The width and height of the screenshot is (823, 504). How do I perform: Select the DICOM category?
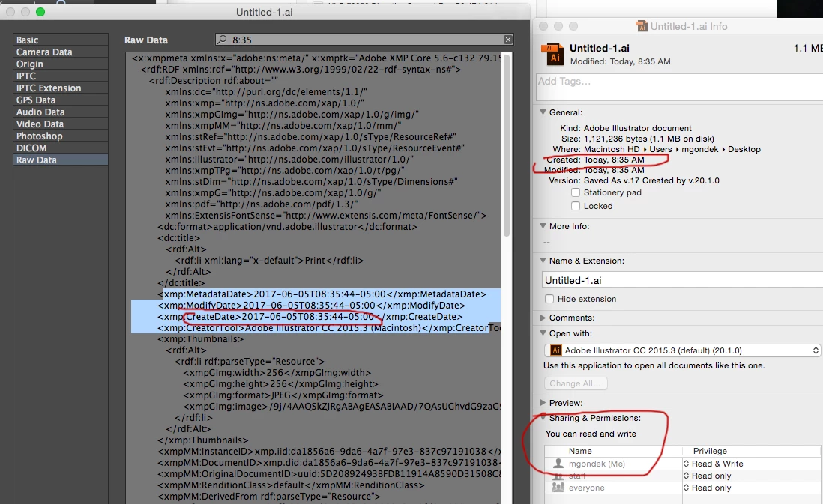click(61, 148)
